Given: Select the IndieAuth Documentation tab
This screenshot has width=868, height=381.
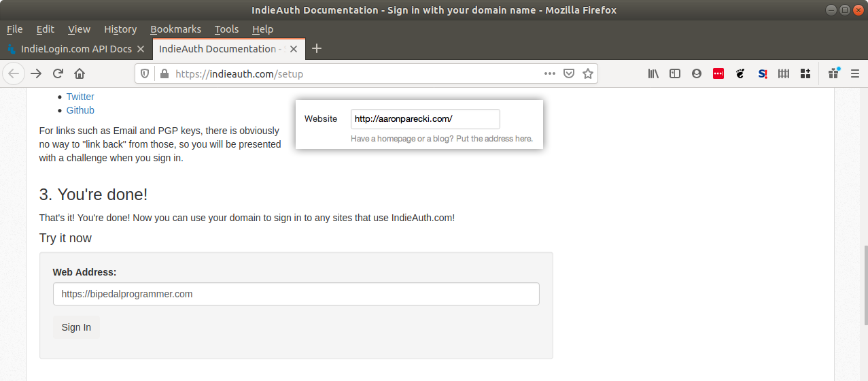Looking at the screenshot, I should click(229, 49).
